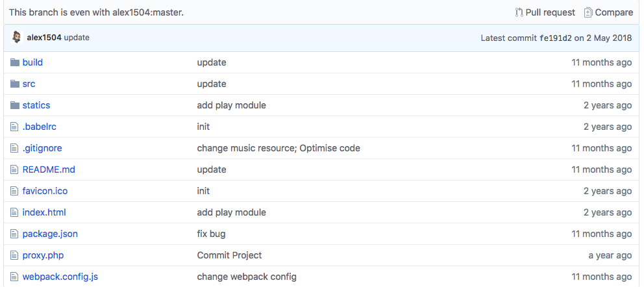Viewport: 644px width, 287px height.
Task: Click alex1504's avatar image
Action: pyautogui.click(x=17, y=38)
